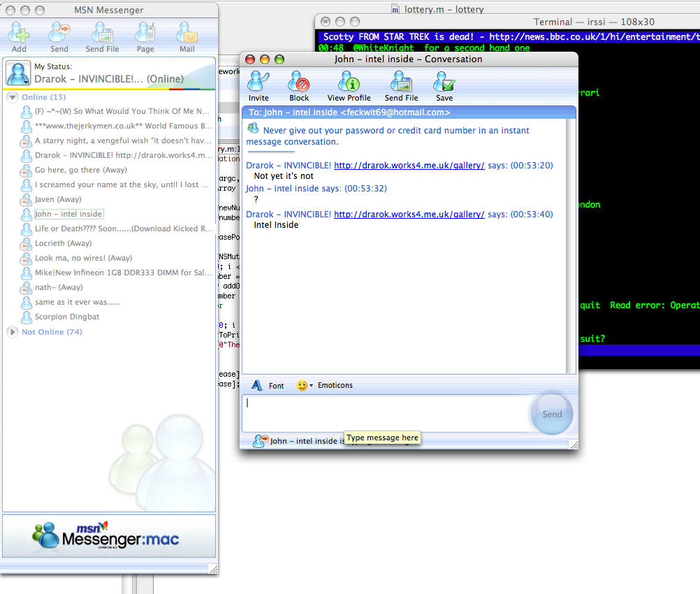Click the 'John – intel inside says: (00:53:32)' header
The height and width of the screenshot is (594, 700).
point(316,189)
